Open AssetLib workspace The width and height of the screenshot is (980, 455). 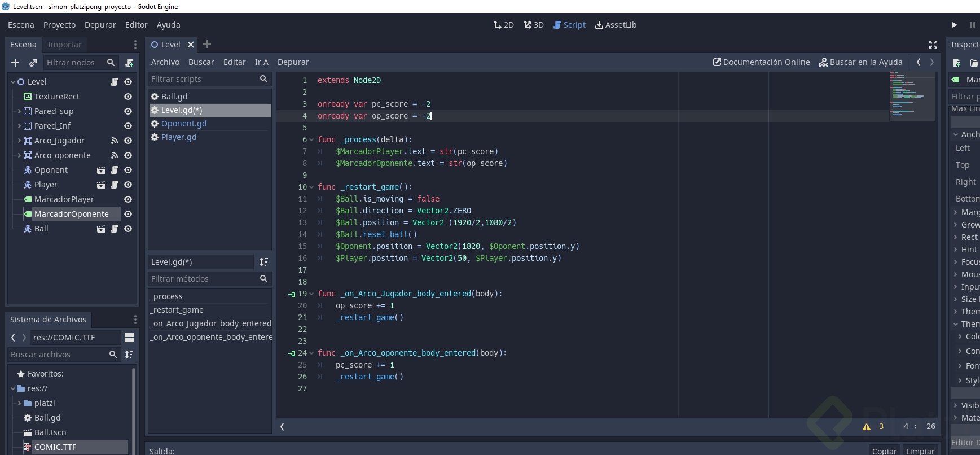click(x=616, y=25)
